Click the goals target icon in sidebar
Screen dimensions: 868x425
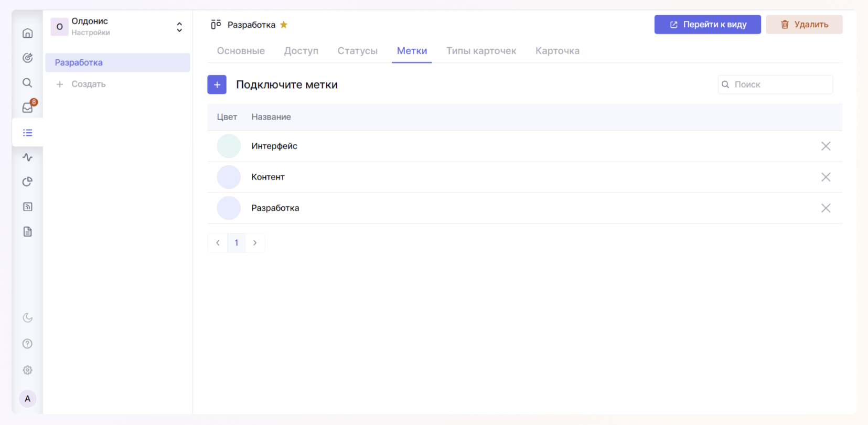click(28, 58)
